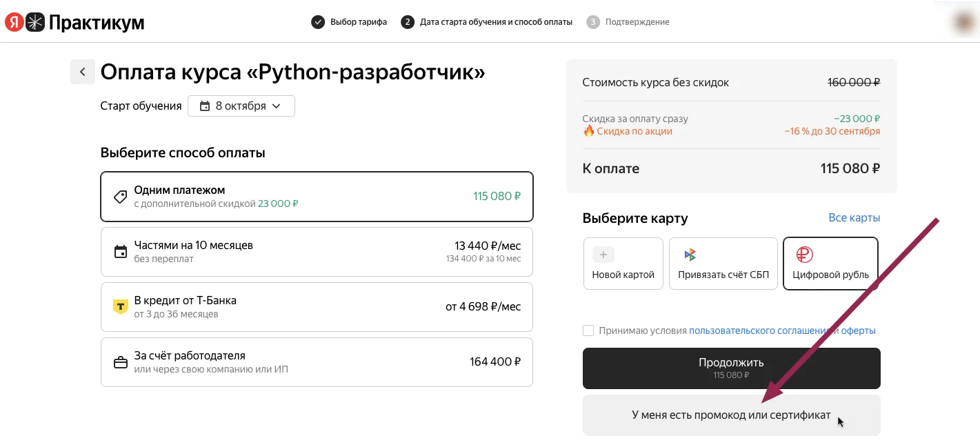Click the calendar icon for installments
Screen dimensions: 980x445
point(120,252)
